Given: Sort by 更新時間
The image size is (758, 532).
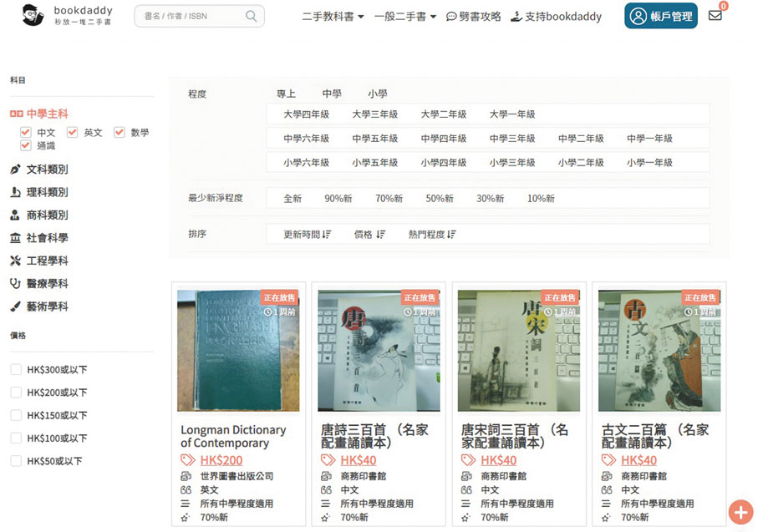Looking at the screenshot, I should click(x=307, y=235).
